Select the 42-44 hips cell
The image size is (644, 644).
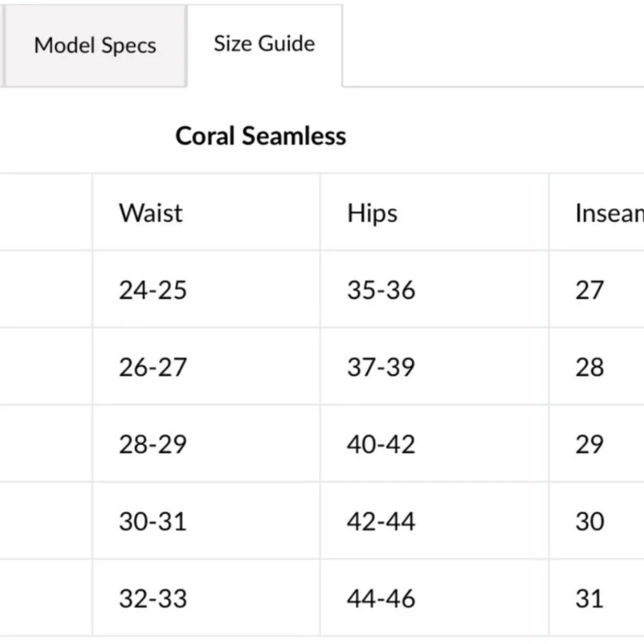click(381, 521)
